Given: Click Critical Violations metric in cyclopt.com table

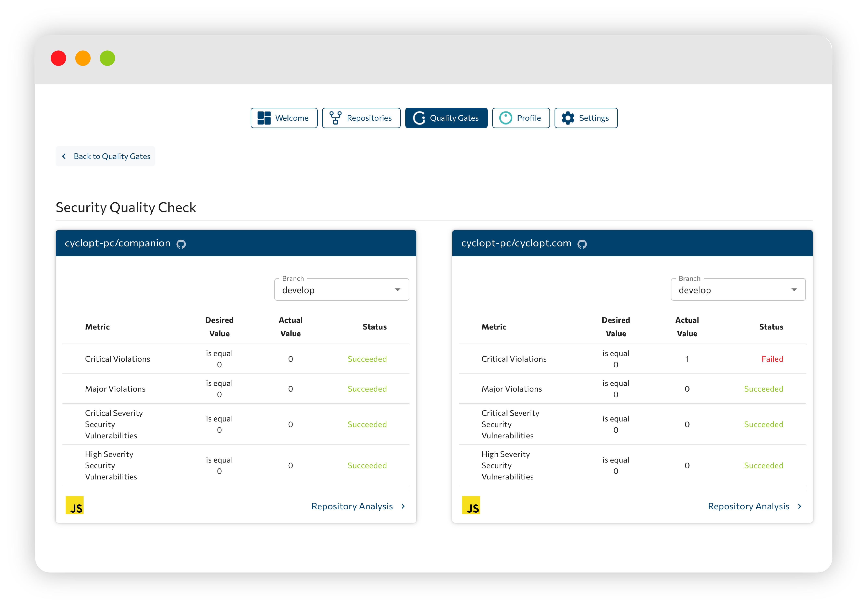Looking at the screenshot, I should (x=514, y=359).
